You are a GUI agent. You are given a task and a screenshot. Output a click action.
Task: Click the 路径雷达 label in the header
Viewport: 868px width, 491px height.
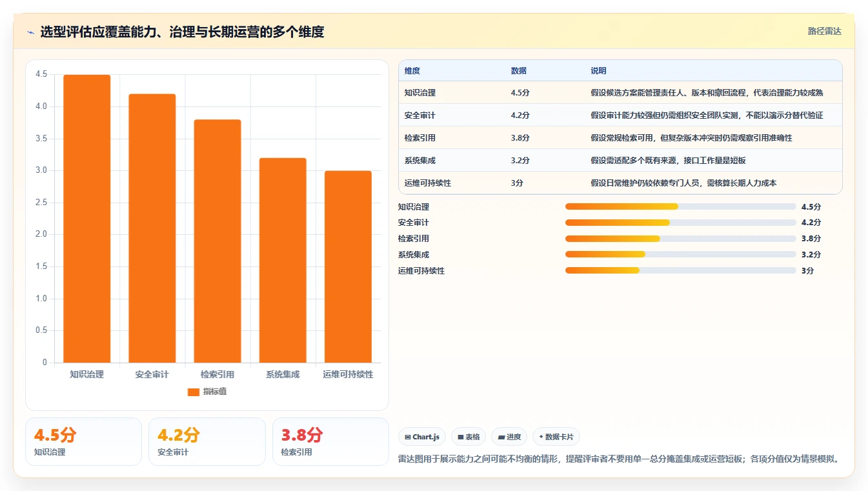824,31
